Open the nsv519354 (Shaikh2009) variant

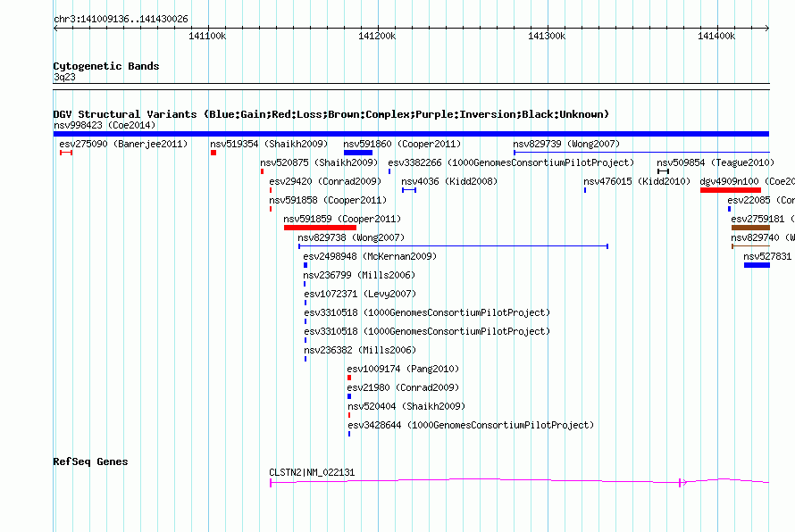(269, 144)
